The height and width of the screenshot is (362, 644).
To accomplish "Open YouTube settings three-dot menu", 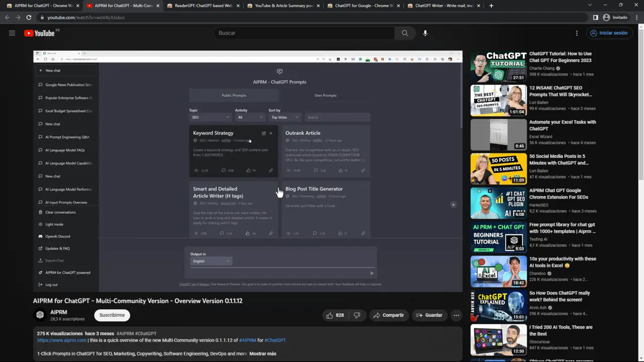I will [577, 33].
